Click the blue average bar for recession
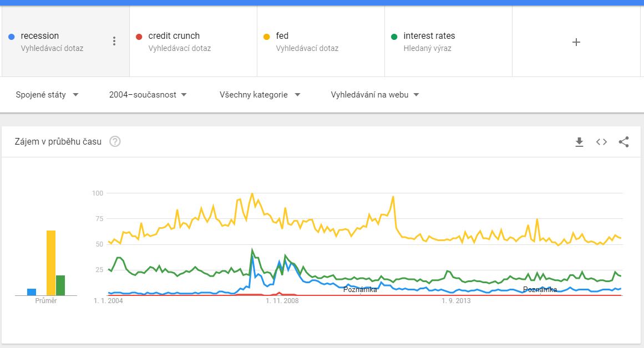Image resolution: width=644 pixels, height=348 pixels. (x=32, y=292)
